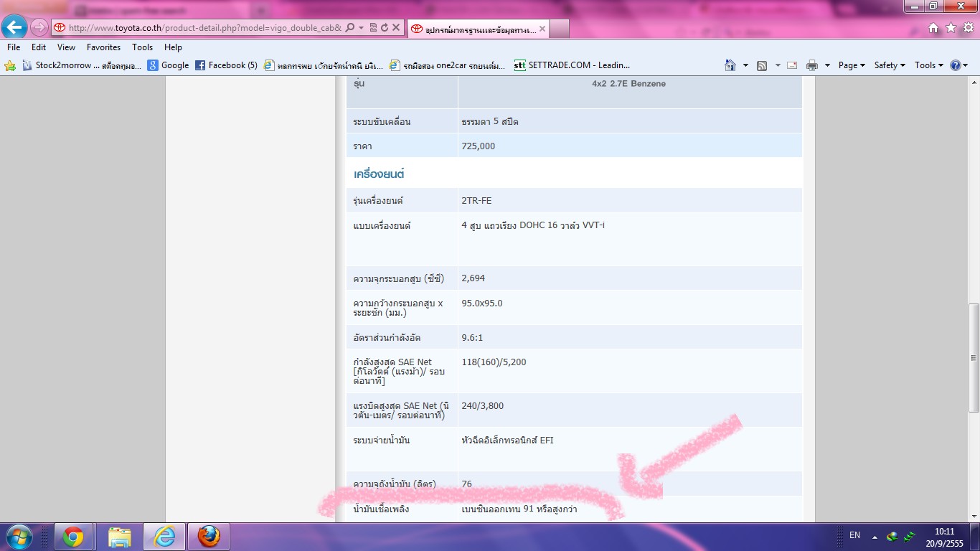This screenshot has width=980, height=551.
Task: Open Firefox from the taskbar
Action: 209,537
